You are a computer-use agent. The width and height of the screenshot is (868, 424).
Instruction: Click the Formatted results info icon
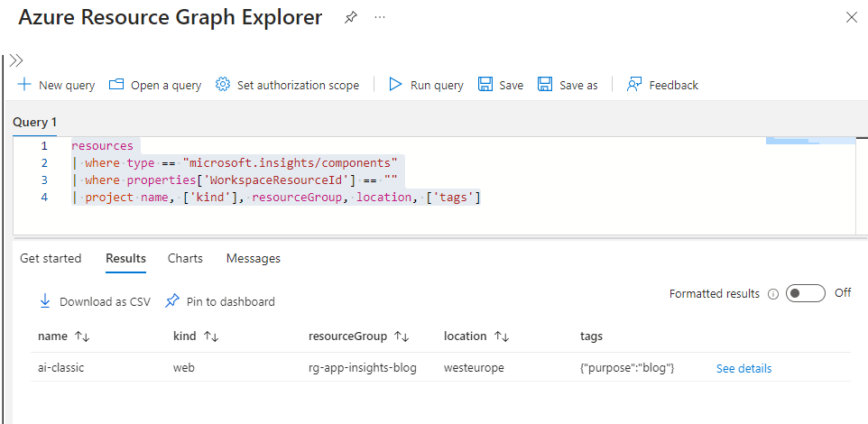tap(773, 294)
